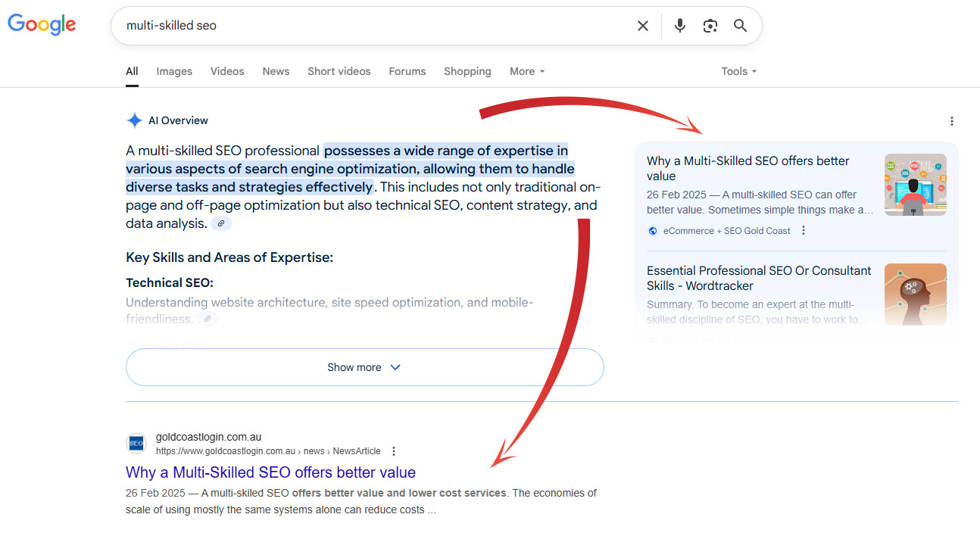Click the Technical SEO: subheading
The height and width of the screenshot is (536, 980).
pos(170,282)
